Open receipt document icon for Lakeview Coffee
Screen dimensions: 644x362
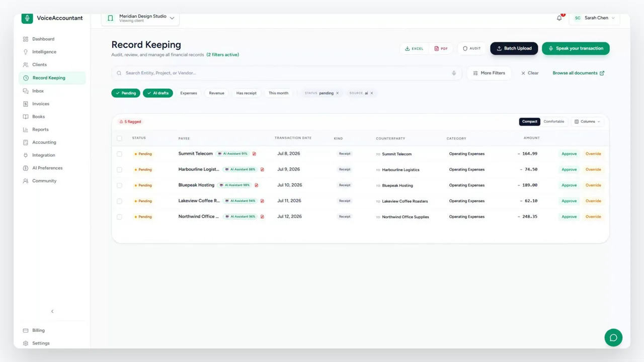(262, 201)
